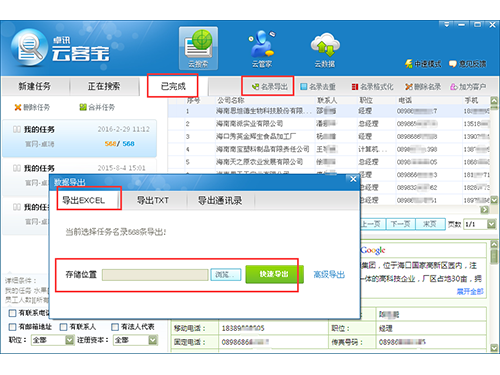This screenshot has width=500, height=375.
Task: Click 加为客户 add as customer button
Action: point(468,87)
